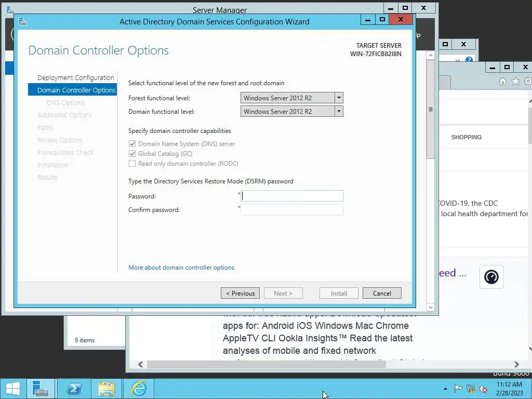Show hidden tray icons arrow
This screenshot has height=399, width=532.
(445, 389)
